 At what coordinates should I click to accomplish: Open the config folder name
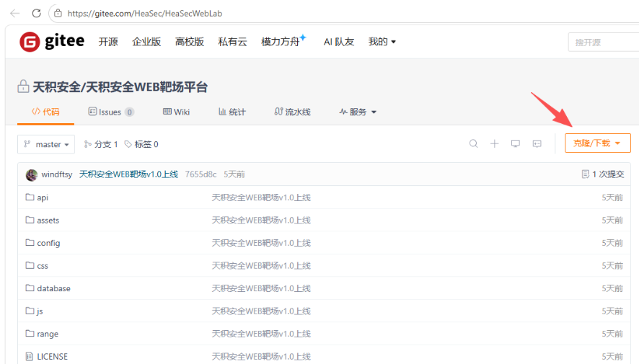[48, 243]
